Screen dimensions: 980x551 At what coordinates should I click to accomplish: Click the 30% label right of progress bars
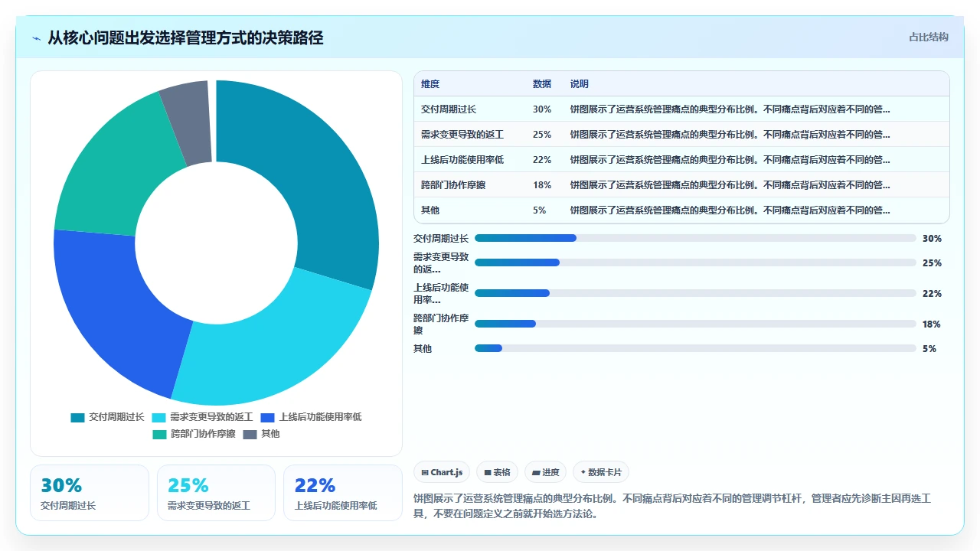pos(932,238)
